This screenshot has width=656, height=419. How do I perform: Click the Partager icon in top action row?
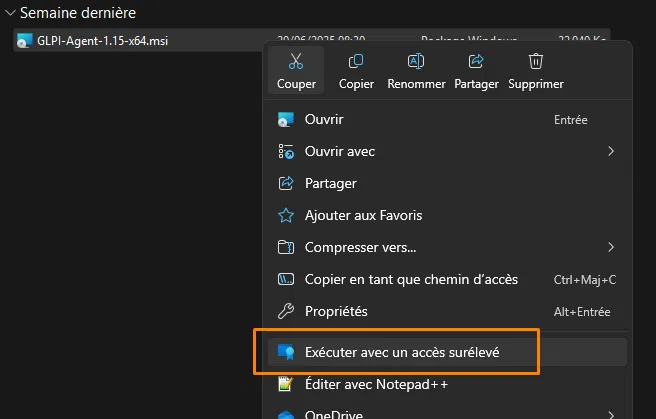pos(476,61)
